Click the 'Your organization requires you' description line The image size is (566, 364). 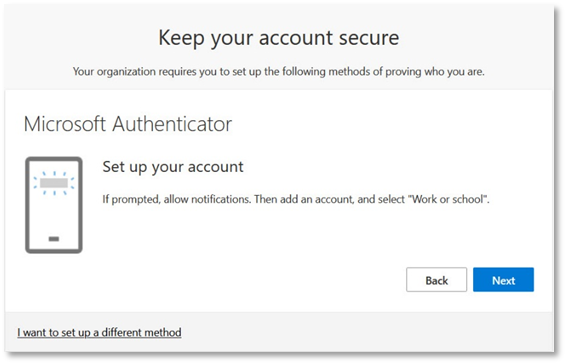(279, 72)
